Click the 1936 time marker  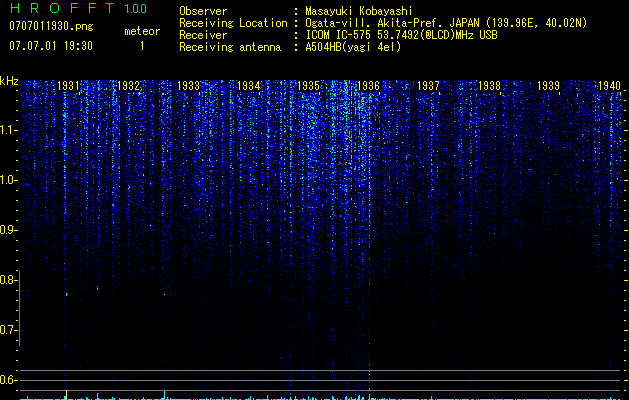(x=368, y=85)
